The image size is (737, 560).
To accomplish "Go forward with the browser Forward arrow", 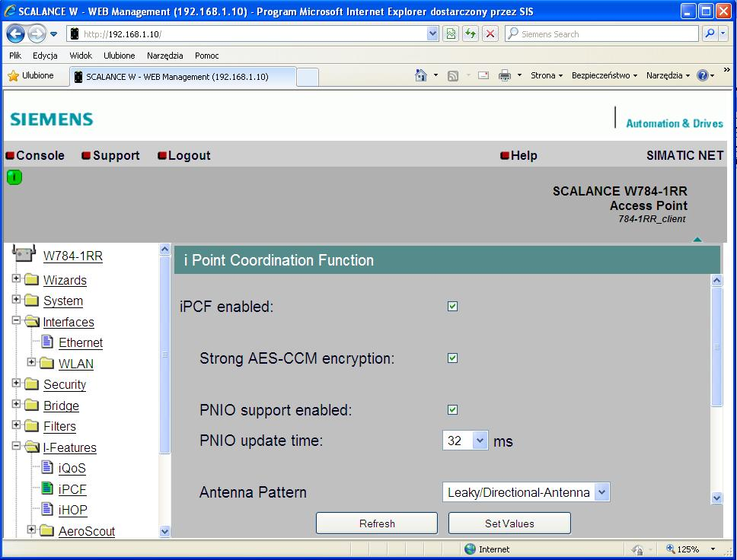I will [37, 33].
